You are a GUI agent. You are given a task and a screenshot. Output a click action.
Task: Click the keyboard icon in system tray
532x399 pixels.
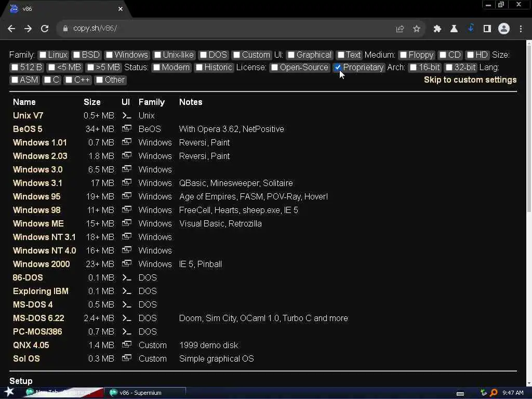click(x=460, y=394)
